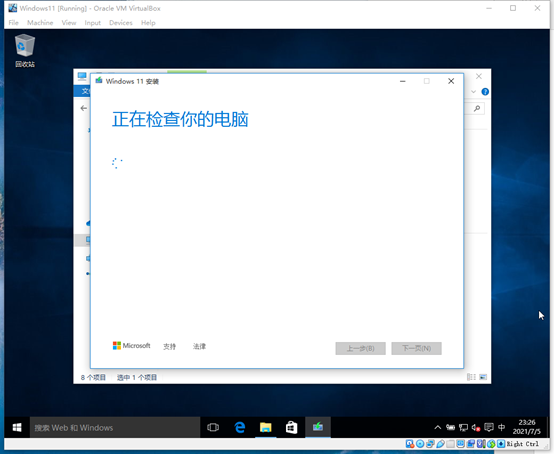
Task: Click VirtualBox hard disk activity icon
Action: (x=409, y=444)
